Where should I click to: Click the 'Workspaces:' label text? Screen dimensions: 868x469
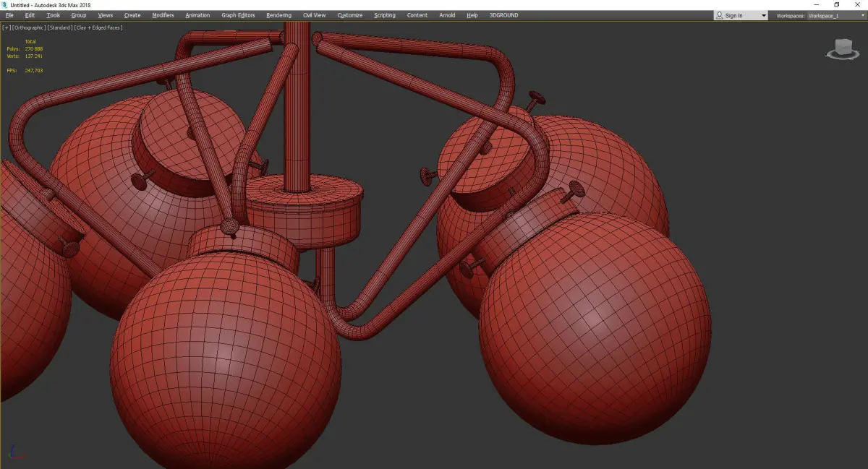pos(791,15)
